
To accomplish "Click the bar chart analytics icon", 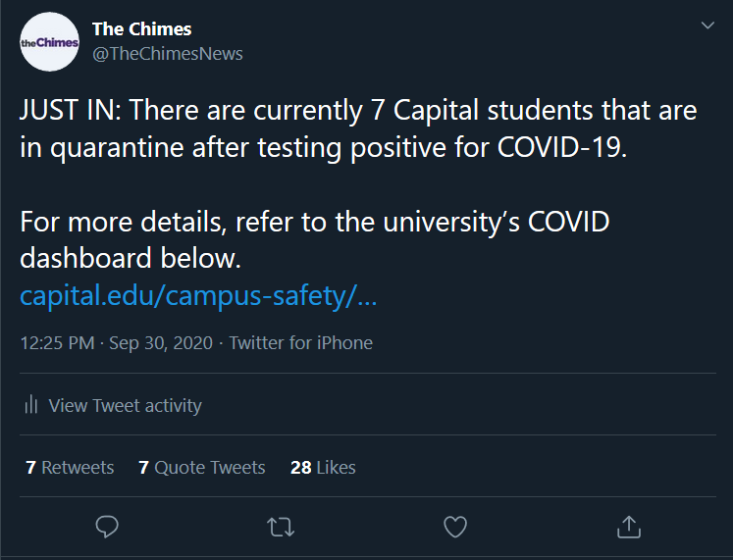I will (x=30, y=404).
